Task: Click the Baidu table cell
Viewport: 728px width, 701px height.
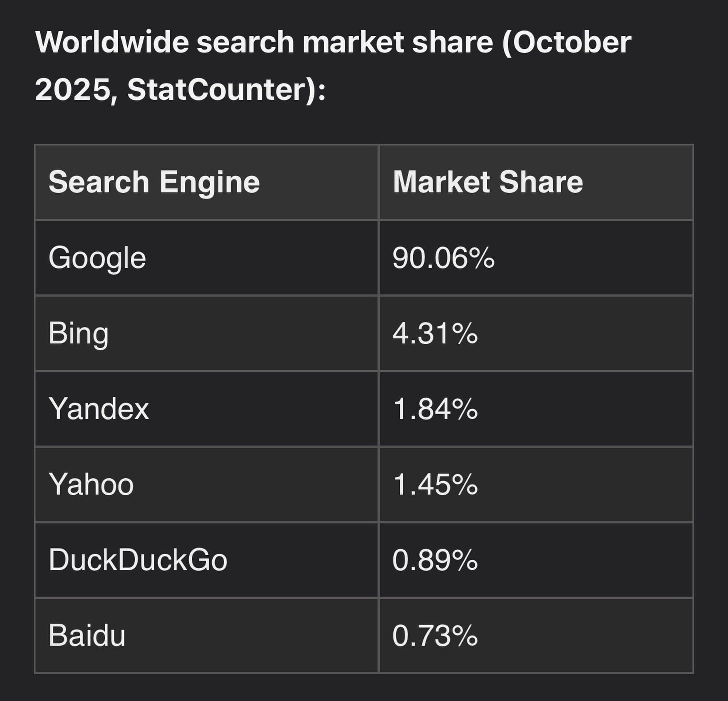Action: (x=87, y=635)
